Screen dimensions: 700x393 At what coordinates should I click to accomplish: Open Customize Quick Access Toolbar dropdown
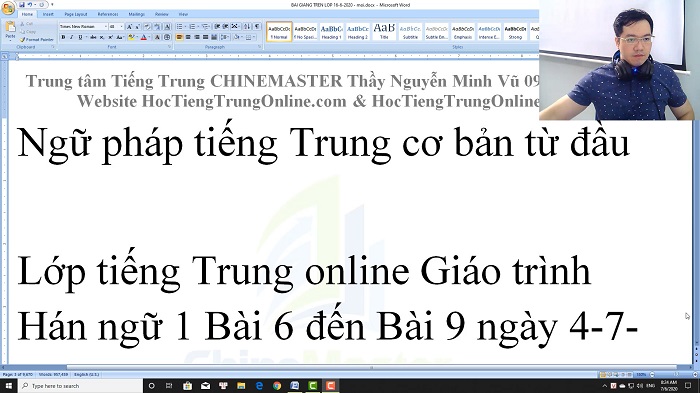pyautogui.click(x=52, y=4)
